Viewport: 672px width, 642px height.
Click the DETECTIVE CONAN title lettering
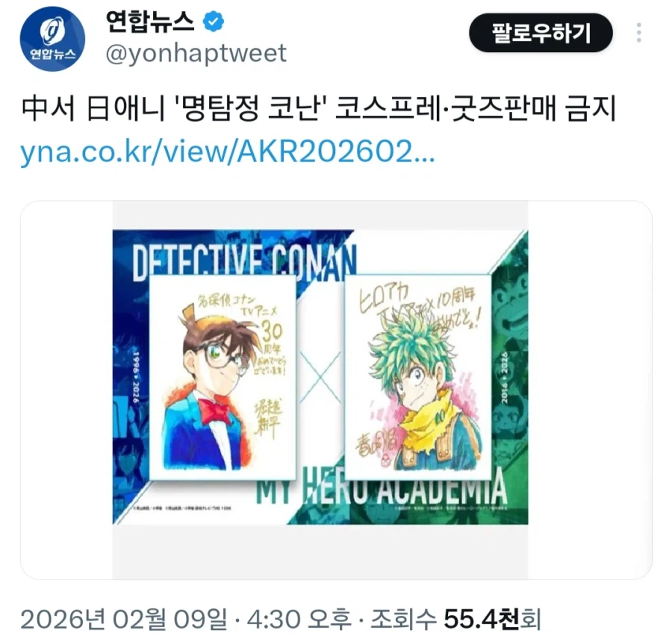coord(244,262)
